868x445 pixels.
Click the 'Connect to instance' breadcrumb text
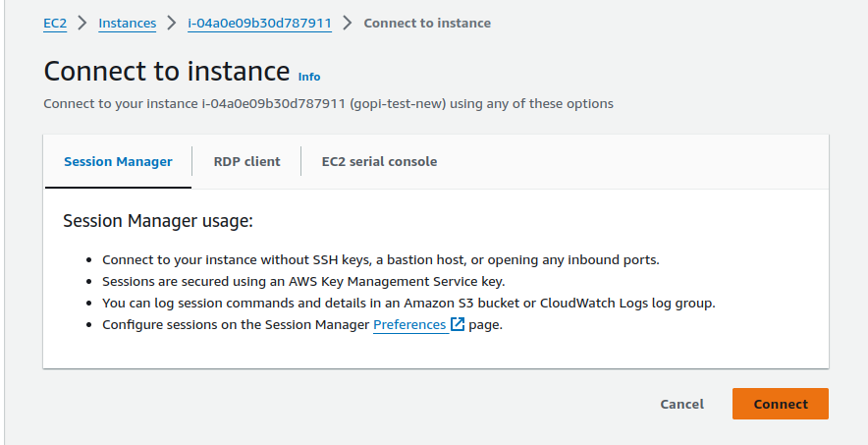coord(427,24)
